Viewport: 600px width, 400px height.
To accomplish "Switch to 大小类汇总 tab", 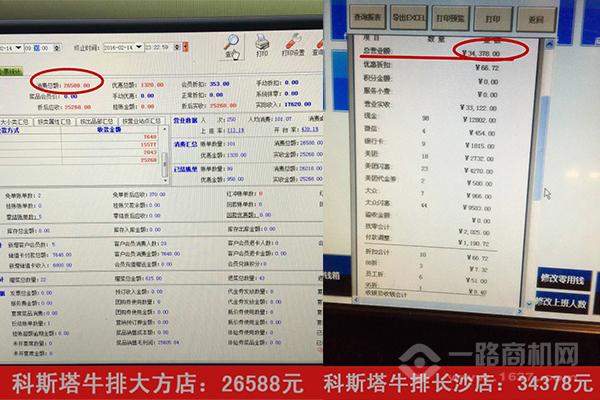I will click(16, 122).
